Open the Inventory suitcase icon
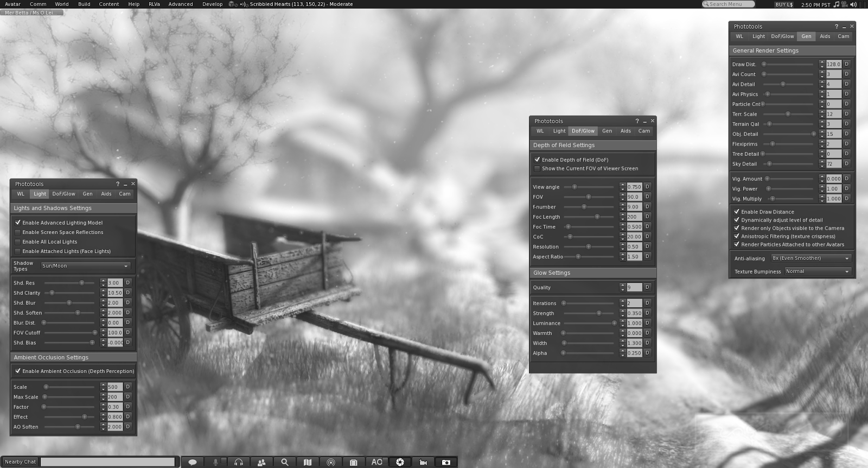Viewport: 868px width, 468px height. (x=354, y=462)
